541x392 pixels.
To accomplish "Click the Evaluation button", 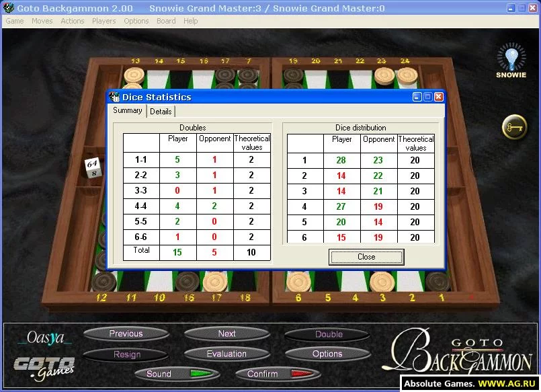I will tap(226, 354).
